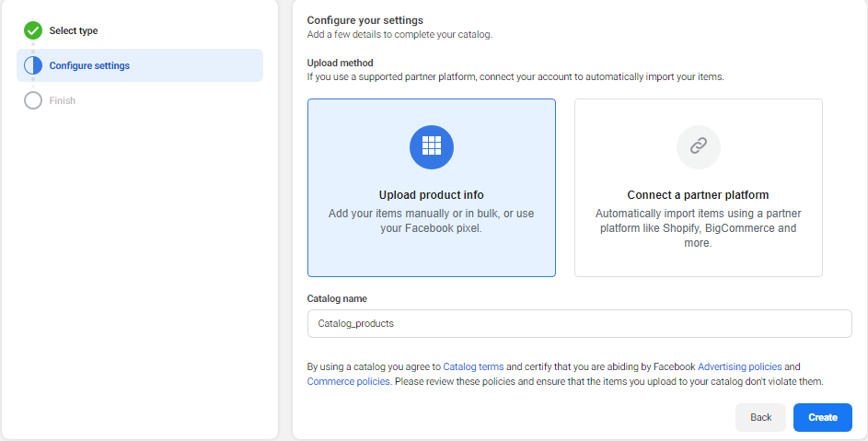Select the Upload product info option title
Screen dimensions: 868x441
(431, 195)
